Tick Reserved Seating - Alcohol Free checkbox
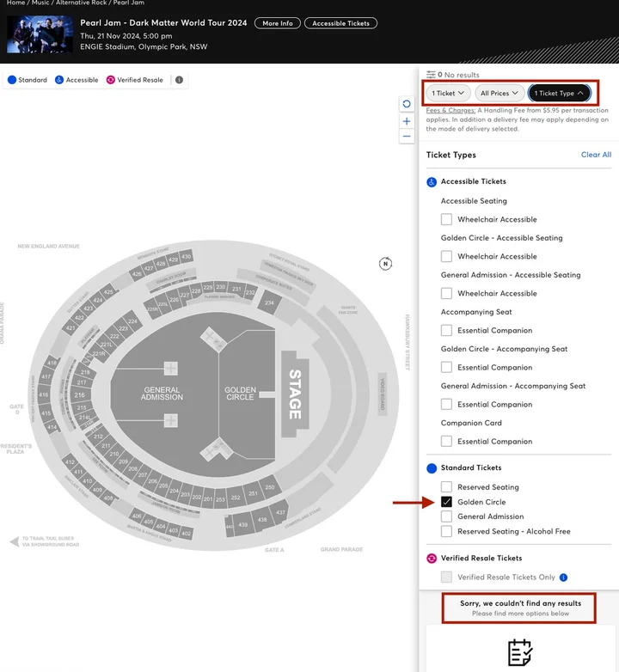The width and height of the screenshot is (619, 672). 446,531
